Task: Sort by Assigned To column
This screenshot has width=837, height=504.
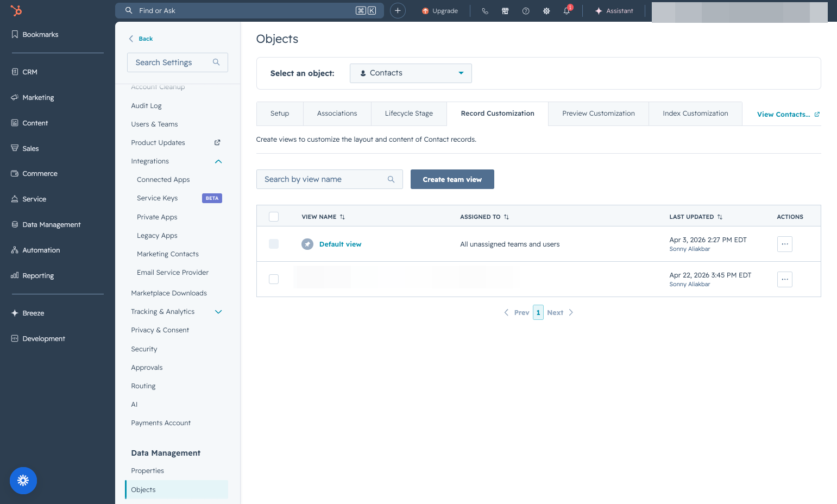Action: click(484, 217)
